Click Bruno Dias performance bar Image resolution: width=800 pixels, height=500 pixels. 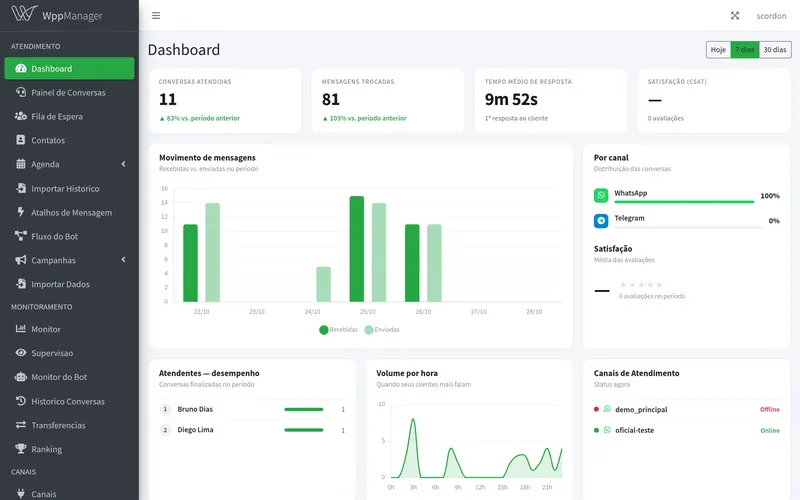pos(304,409)
